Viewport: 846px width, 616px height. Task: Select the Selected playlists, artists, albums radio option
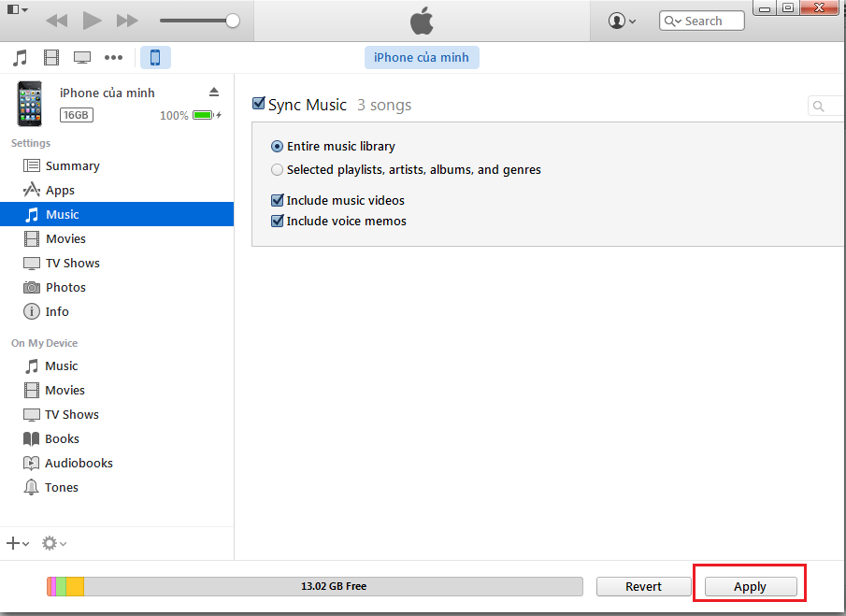click(x=277, y=170)
